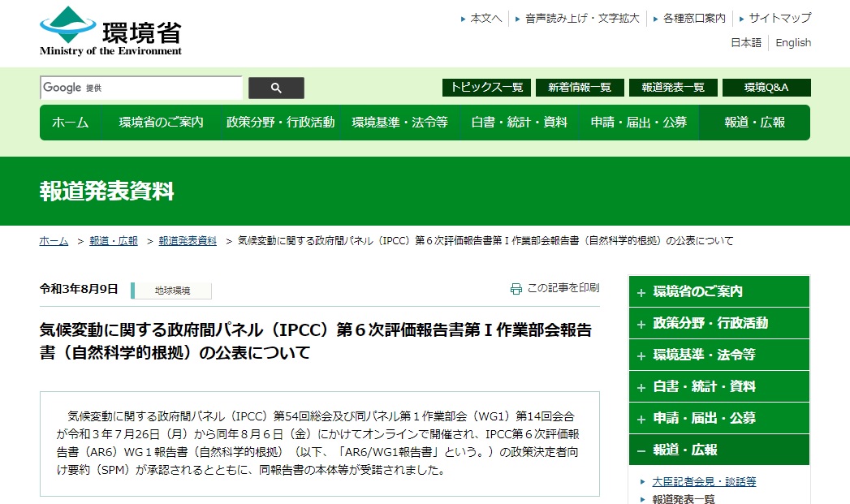Viewport: 850px width, 504px height.
Task: Switch the site language to English
Action: pos(792,42)
